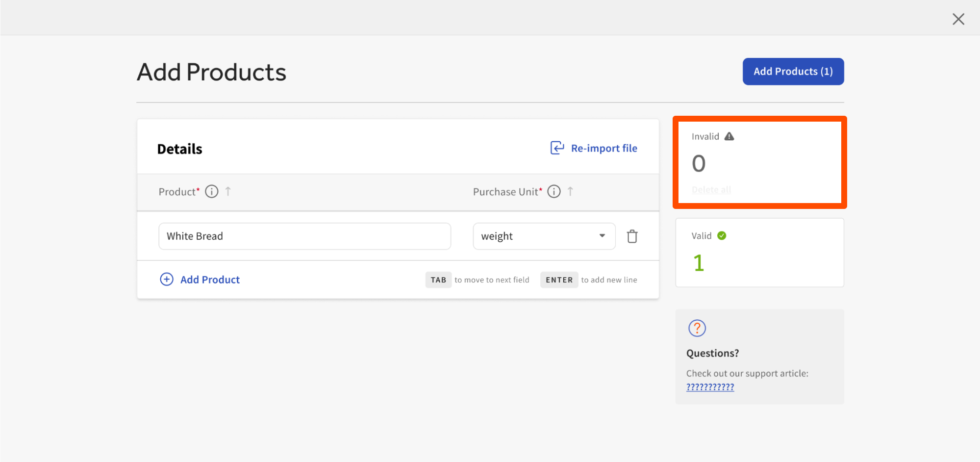The width and height of the screenshot is (980, 462).
Task: Delete the White Bread row via trash icon
Action: click(632, 236)
